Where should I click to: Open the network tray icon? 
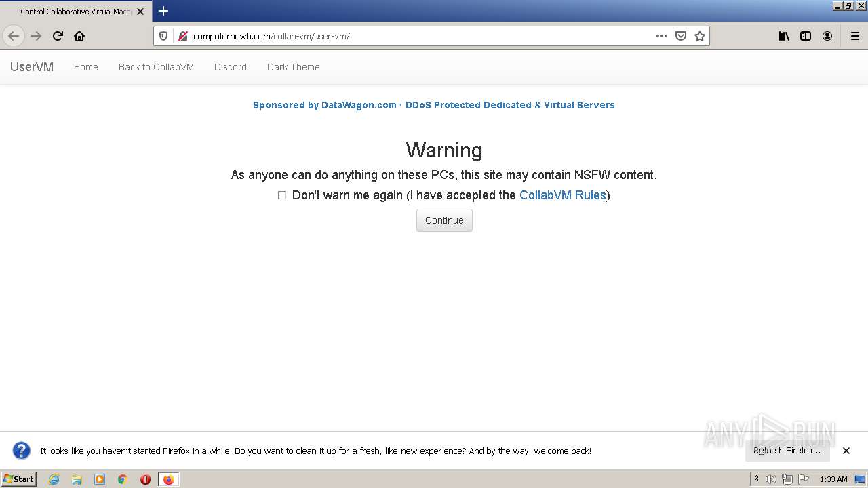787,479
